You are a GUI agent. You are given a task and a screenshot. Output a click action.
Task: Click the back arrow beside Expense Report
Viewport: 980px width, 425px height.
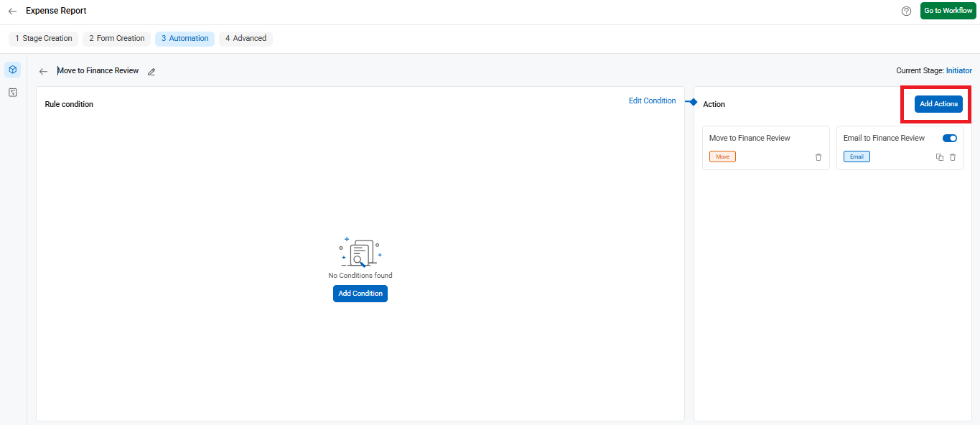[12, 11]
